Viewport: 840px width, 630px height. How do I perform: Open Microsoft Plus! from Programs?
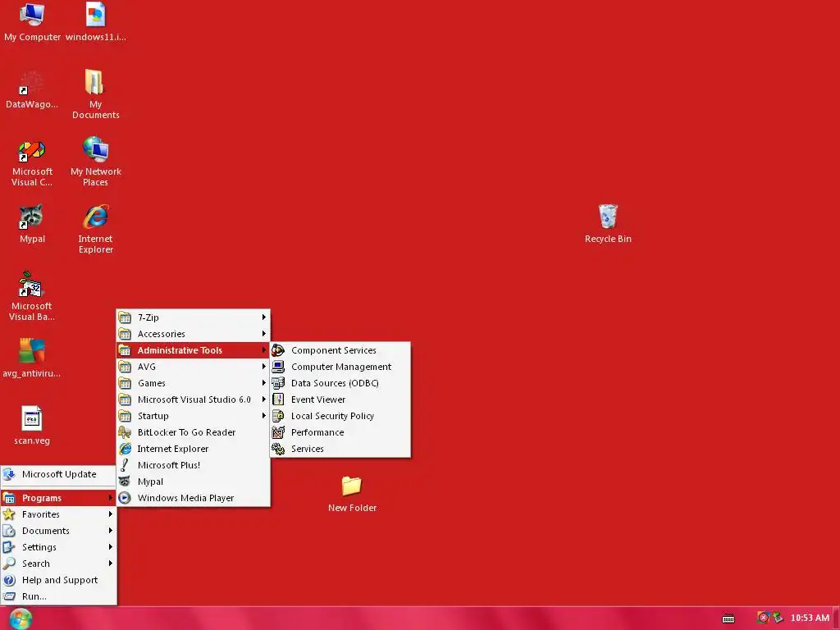tap(193, 465)
